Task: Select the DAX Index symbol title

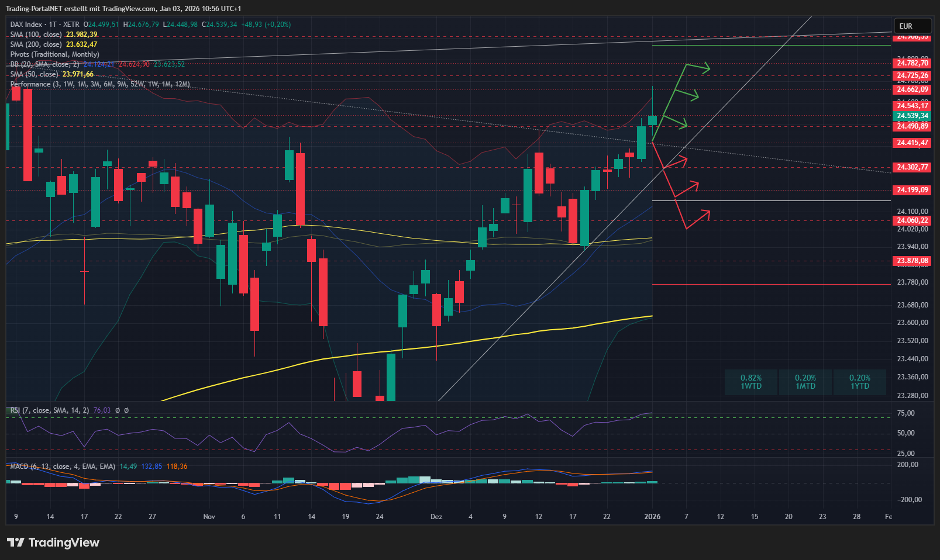Action: (x=26, y=25)
